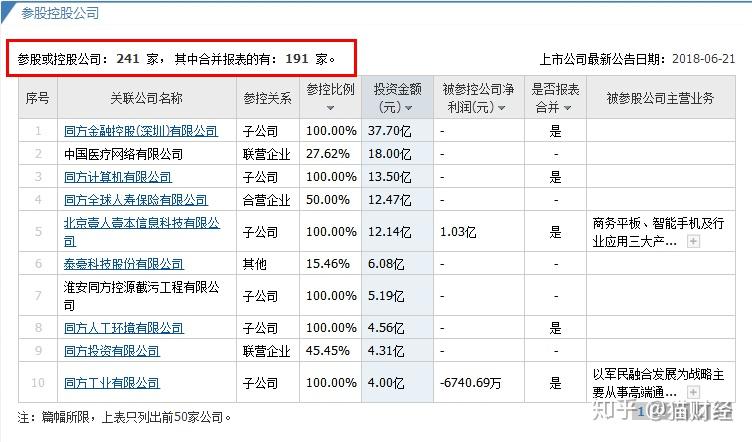Select announcement date 2018-06-21
Image resolution: width=752 pixels, height=442 pixels.
click(703, 58)
